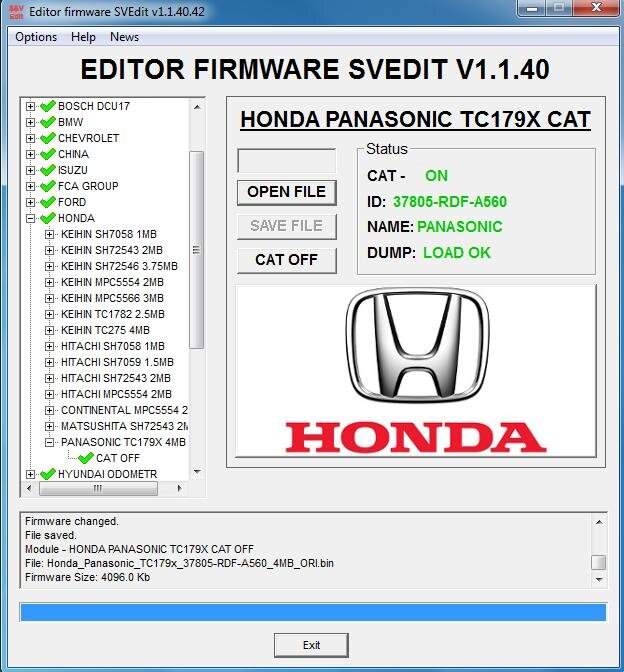This screenshot has width=624, height=672.
Task: Click the Honda logo image
Action: [x=416, y=371]
